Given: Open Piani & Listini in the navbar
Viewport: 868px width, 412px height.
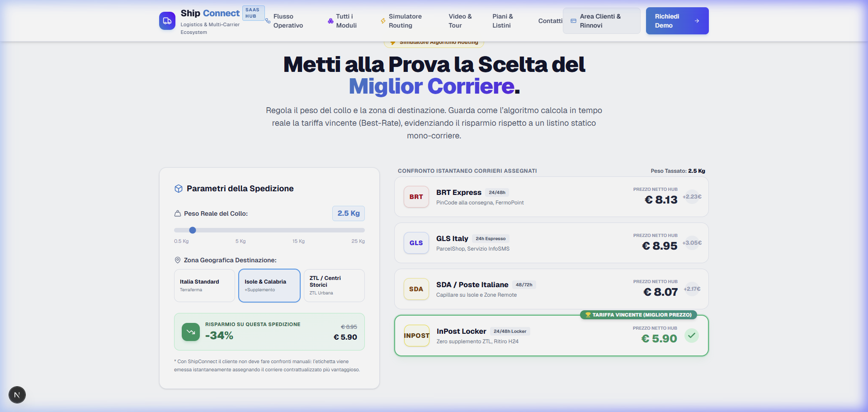Looking at the screenshot, I should 503,21.
